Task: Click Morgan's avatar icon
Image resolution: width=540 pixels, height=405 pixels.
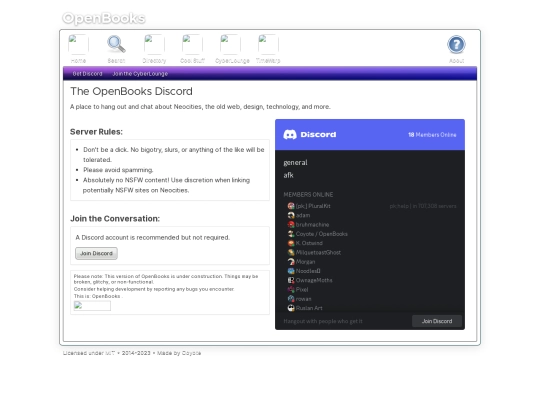Action: [291, 262]
